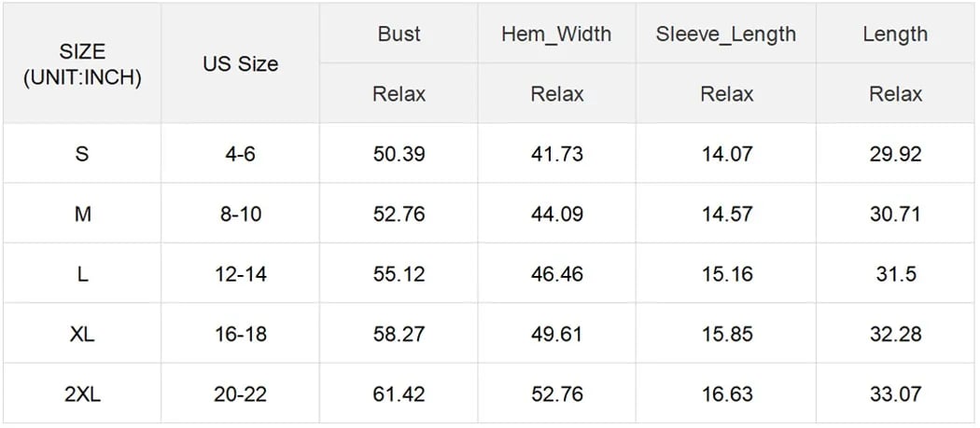Click the SIZE (UNIT:INCH) header cell
The height and width of the screenshot is (428, 980).
click(82, 64)
